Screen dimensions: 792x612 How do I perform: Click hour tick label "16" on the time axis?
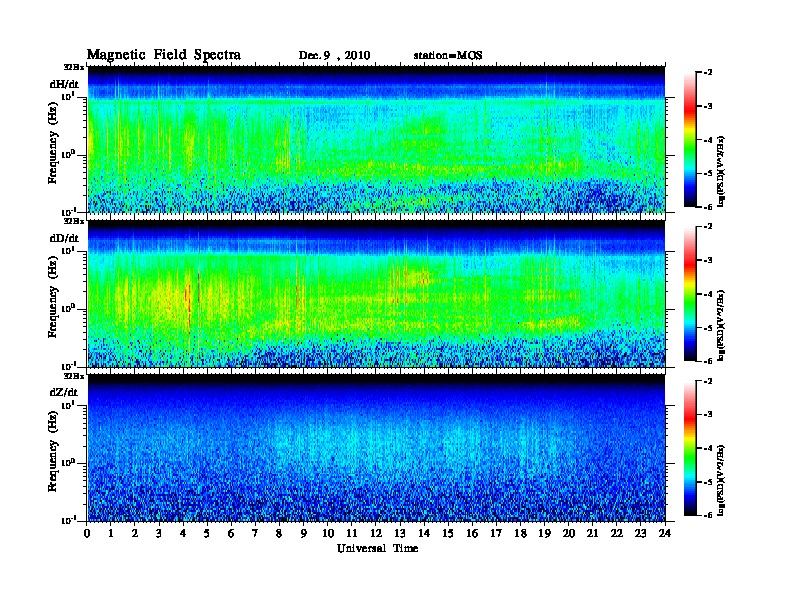pyautogui.click(x=472, y=534)
